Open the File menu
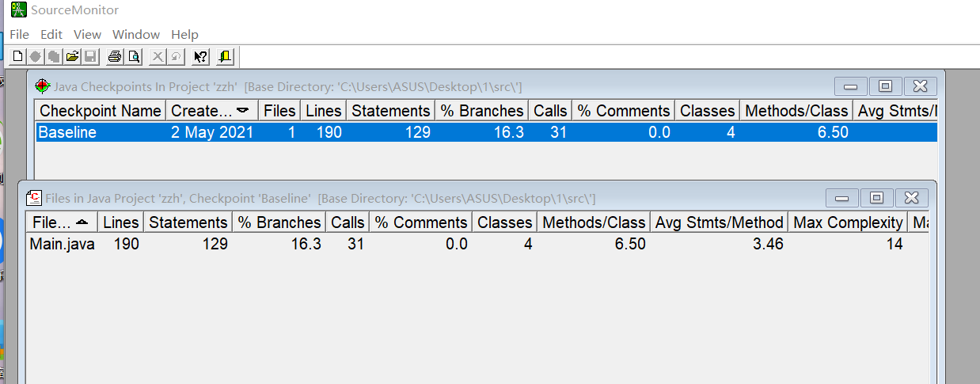 click(x=19, y=35)
